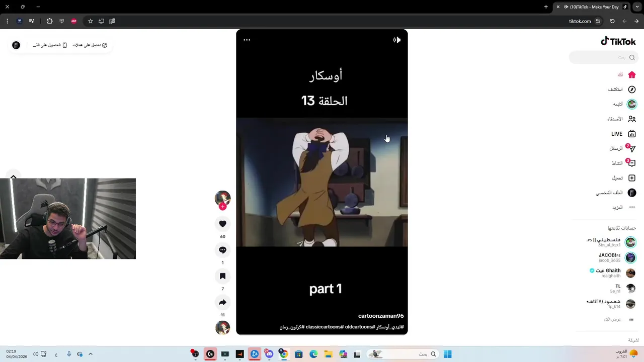Open the cartoonzaman96 username link
644x362 pixels.
point(381,316)
